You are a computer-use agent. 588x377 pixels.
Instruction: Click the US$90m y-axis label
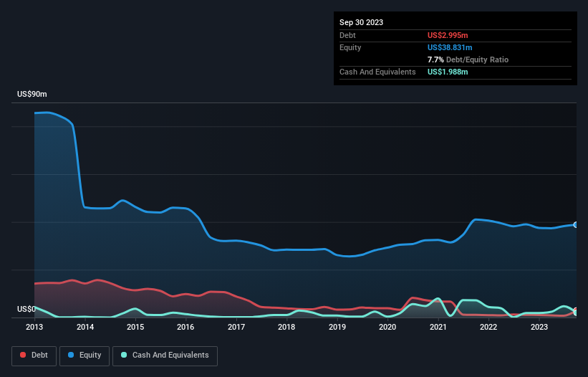(x=32, y=94)
